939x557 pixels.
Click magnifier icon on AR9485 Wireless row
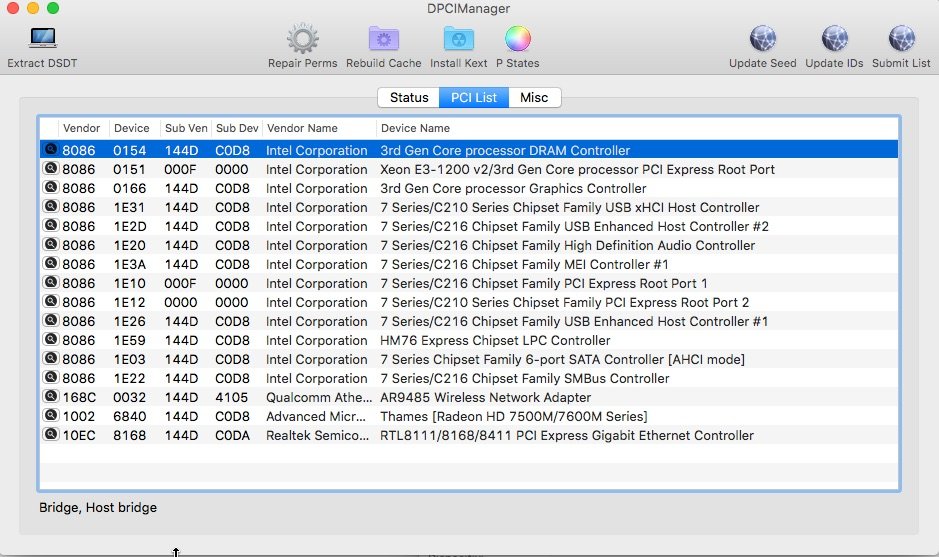coord(51,396)
